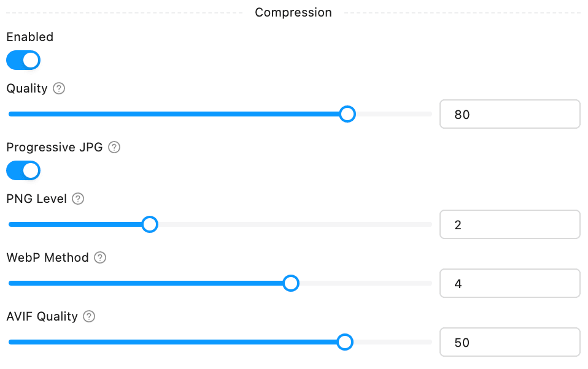Click the WebP Method question mark icon
Screen dimensions: 588x369
(x=100, y=257)
